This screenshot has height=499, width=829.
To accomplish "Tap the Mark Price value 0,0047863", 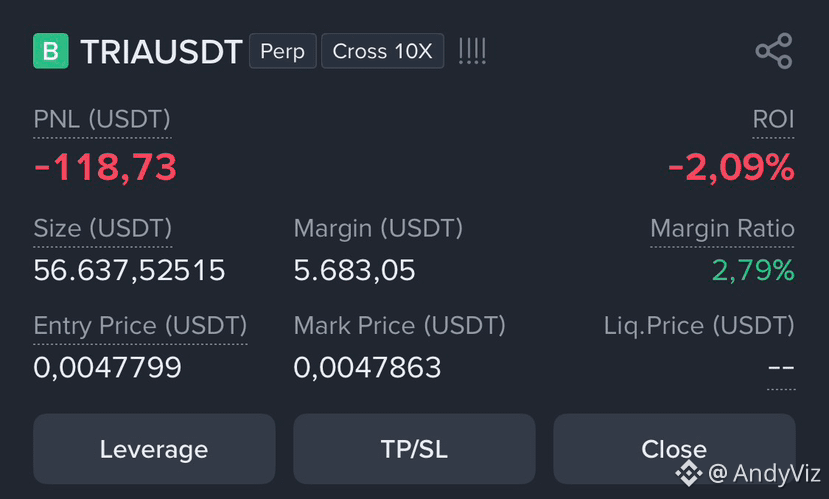I will 367,367.
